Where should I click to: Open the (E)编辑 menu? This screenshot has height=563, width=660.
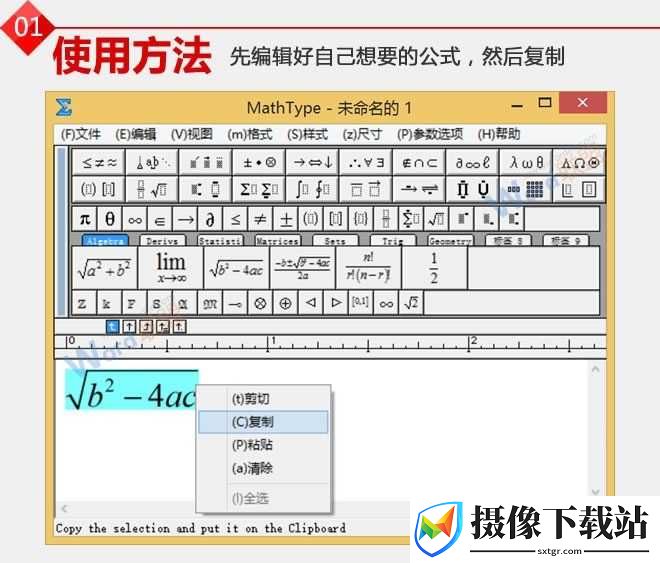tap(136, 134)
